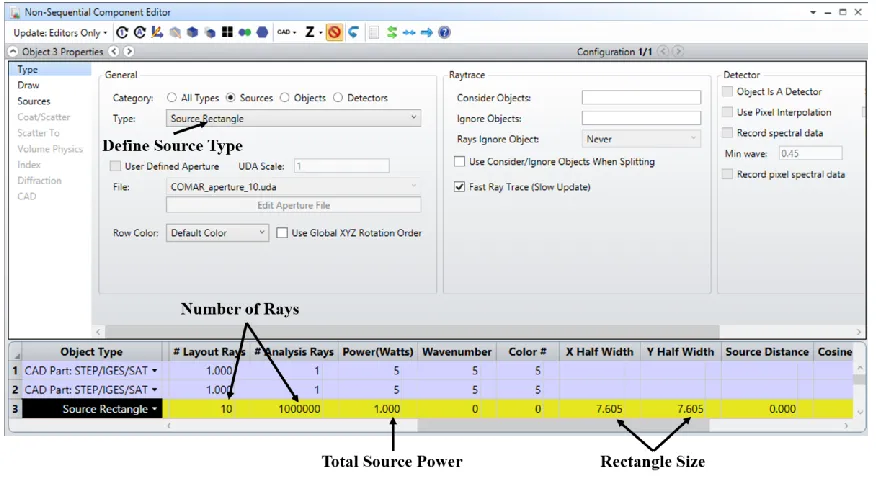Click the table horizontal scrollbar
The width and height of the screenshot is (876, 482).
563,426
